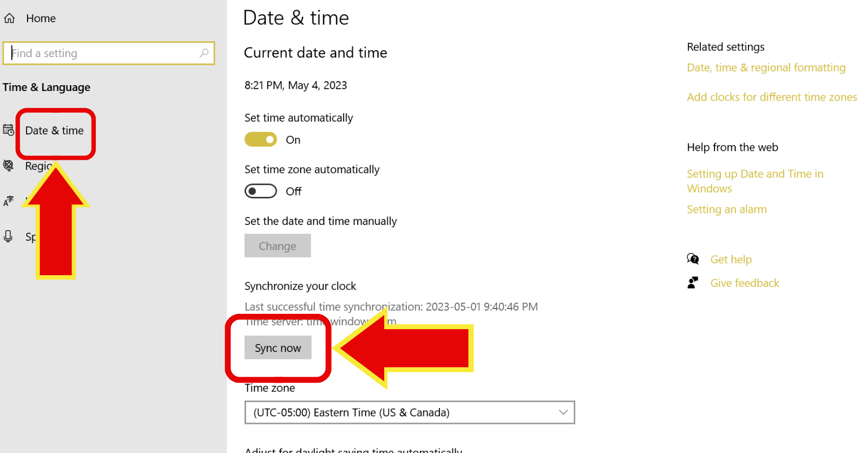Open Date, time & regional formatting link

point(766,67)
